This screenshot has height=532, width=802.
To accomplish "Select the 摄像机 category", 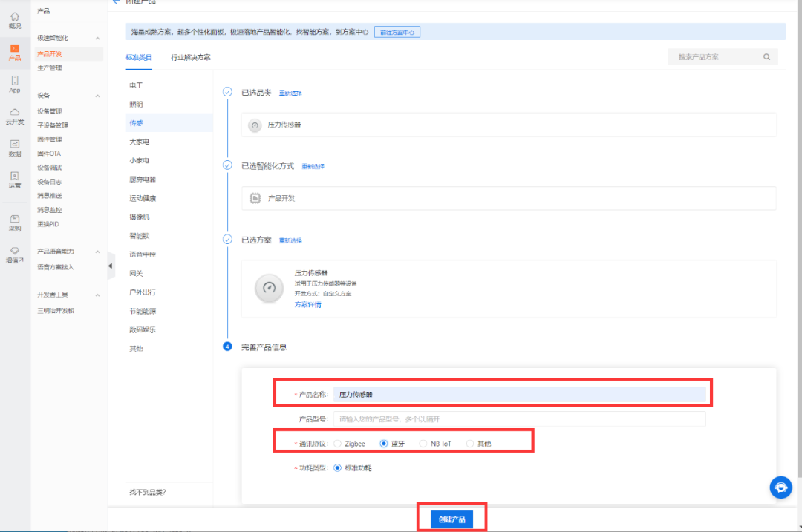I will coord(140,217).
